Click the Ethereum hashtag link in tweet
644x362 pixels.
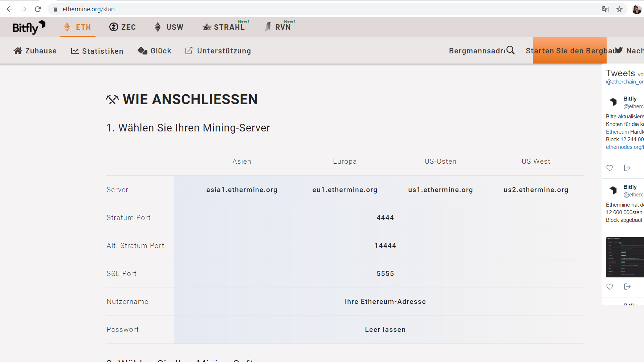[x=617, y=132]
